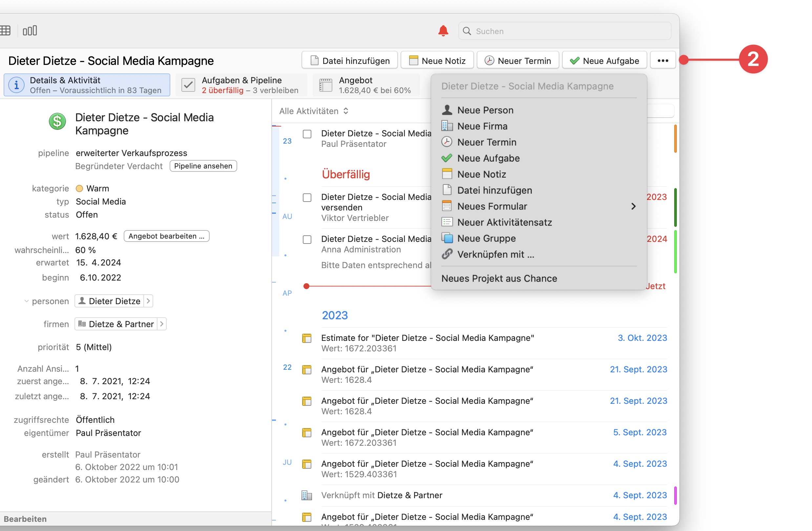812x531 pixels.
Task: Select Verknüpfen mit … menu entry
Action: click(539, 254)
